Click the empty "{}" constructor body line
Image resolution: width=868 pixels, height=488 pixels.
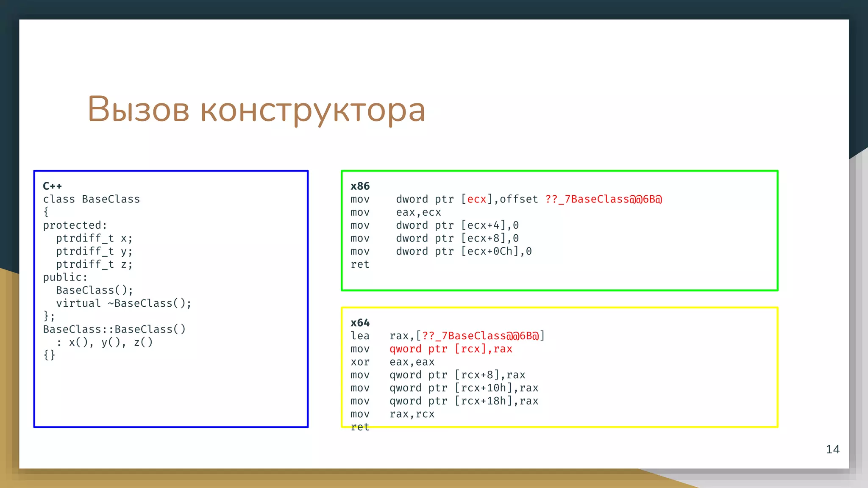click(x=49, y=355)
